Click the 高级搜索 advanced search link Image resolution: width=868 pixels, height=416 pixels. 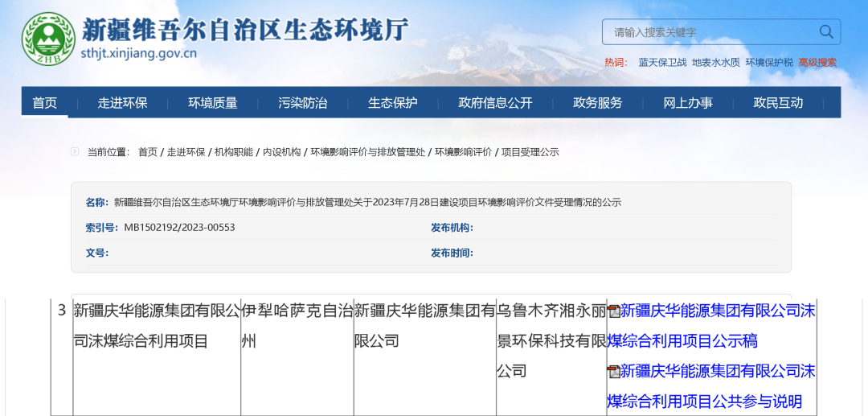point(817,63)
